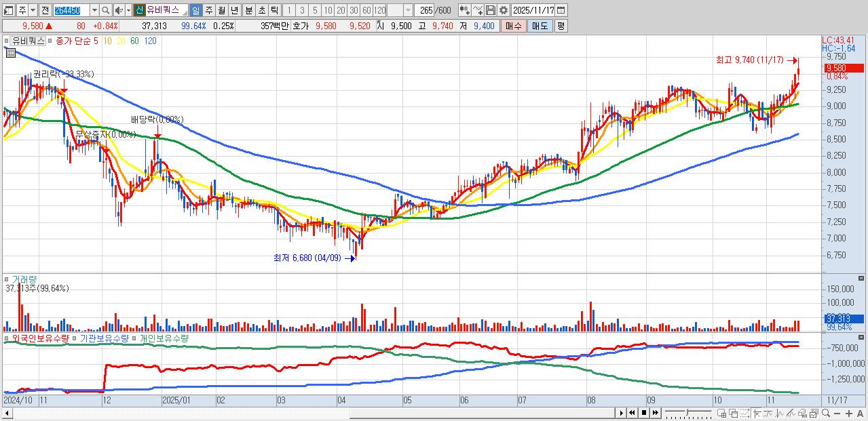Switch to yearly 년 chart period
This screenshot has width=868, height=421.
[x=234, y=10]
